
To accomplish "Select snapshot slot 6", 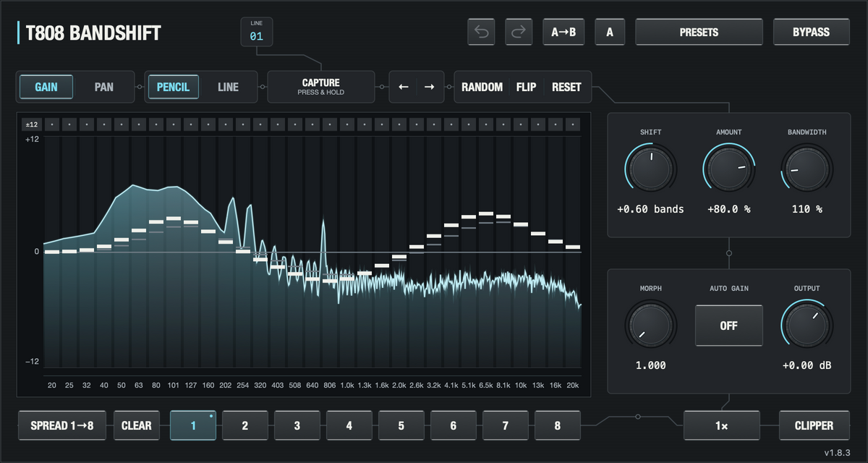I will [454, 425].
